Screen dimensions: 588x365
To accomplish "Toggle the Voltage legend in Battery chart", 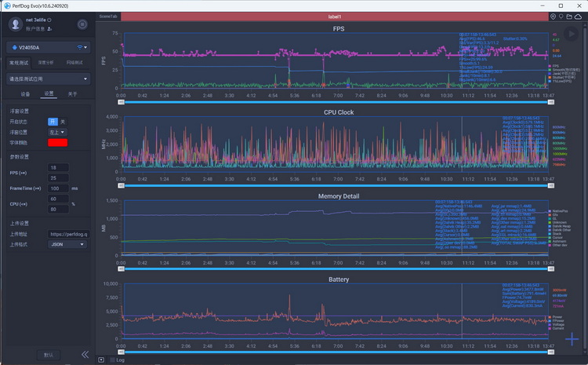I will (556, 324).
